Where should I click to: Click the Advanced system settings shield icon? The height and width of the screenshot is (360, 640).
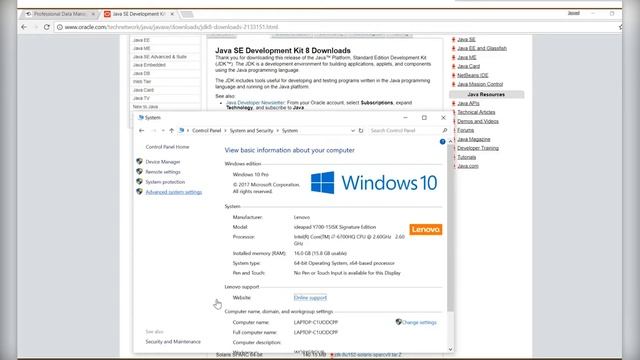tap(139, 191)
